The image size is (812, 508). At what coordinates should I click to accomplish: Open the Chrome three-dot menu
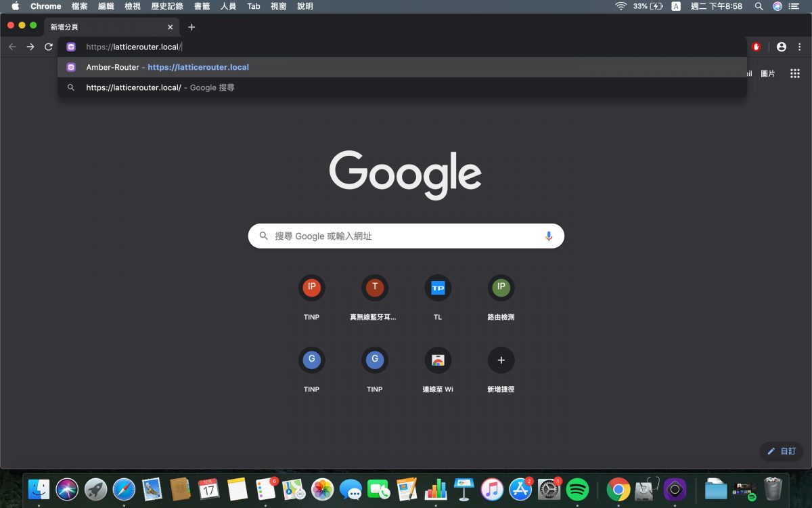click(800, 47)
